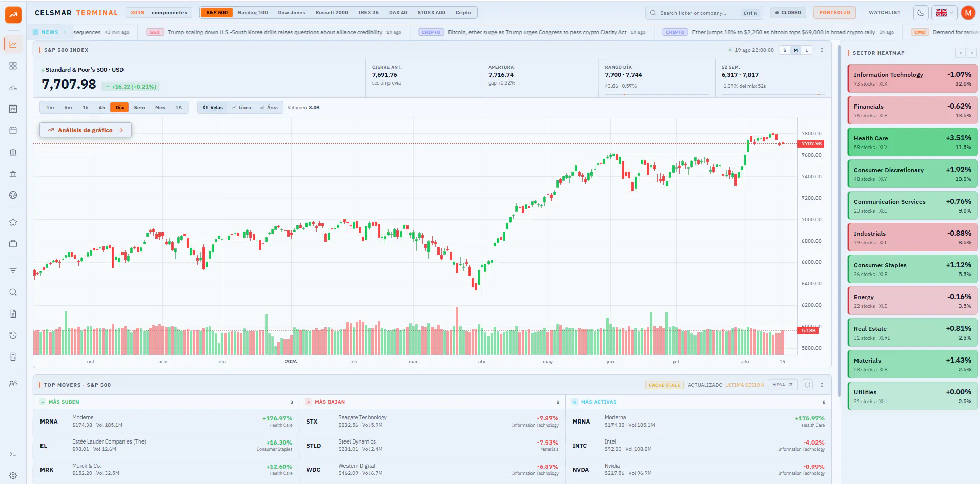This screenshot has width=980, height=484.
Task: Select the Energy heatmap tile
Action: click(x=912, y=301)
